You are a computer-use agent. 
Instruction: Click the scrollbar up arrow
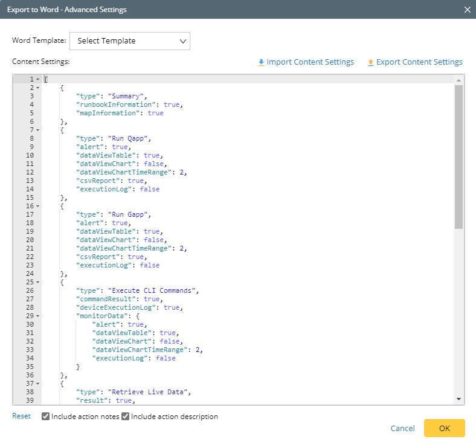[458, 80]
